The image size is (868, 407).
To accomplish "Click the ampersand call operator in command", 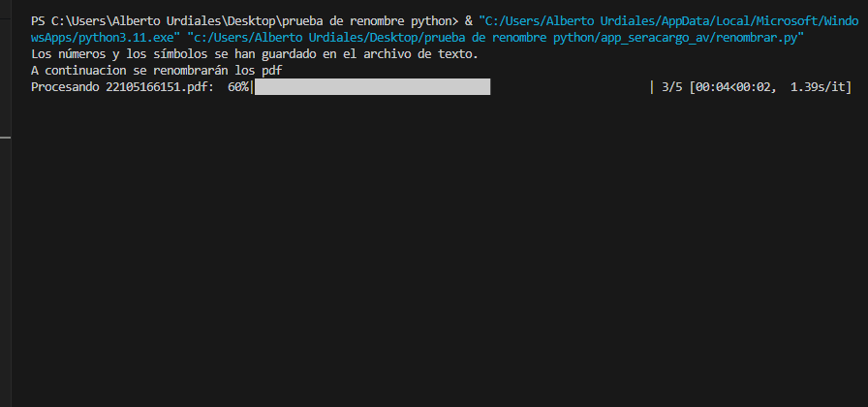I will (469, 21).
